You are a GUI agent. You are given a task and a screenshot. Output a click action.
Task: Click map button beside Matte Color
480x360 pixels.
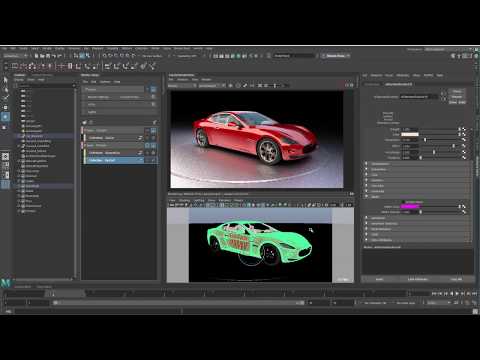point(464,207)
